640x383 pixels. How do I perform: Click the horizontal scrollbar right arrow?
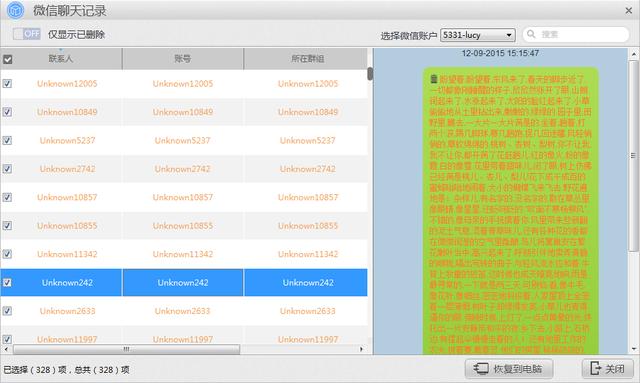[361, 349]
